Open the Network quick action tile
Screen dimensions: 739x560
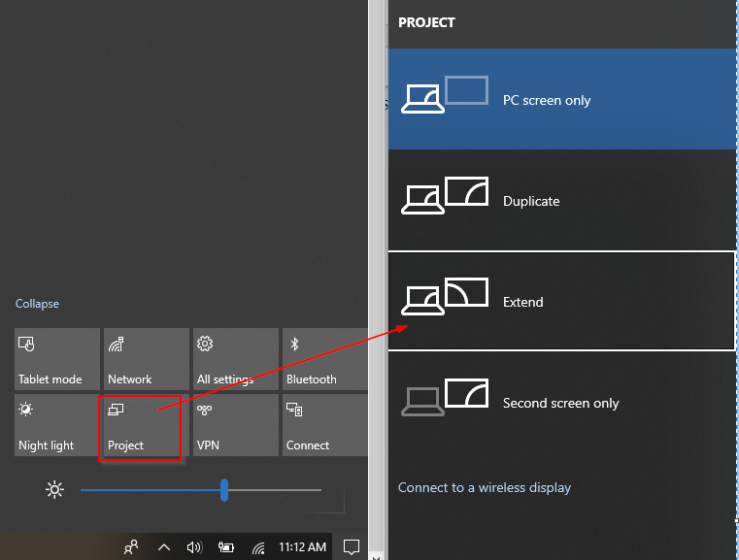click(146, 359)
